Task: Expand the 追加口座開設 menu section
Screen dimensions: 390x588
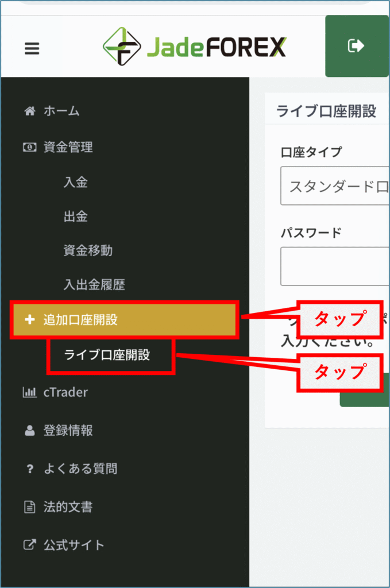Action: (125, 319)
